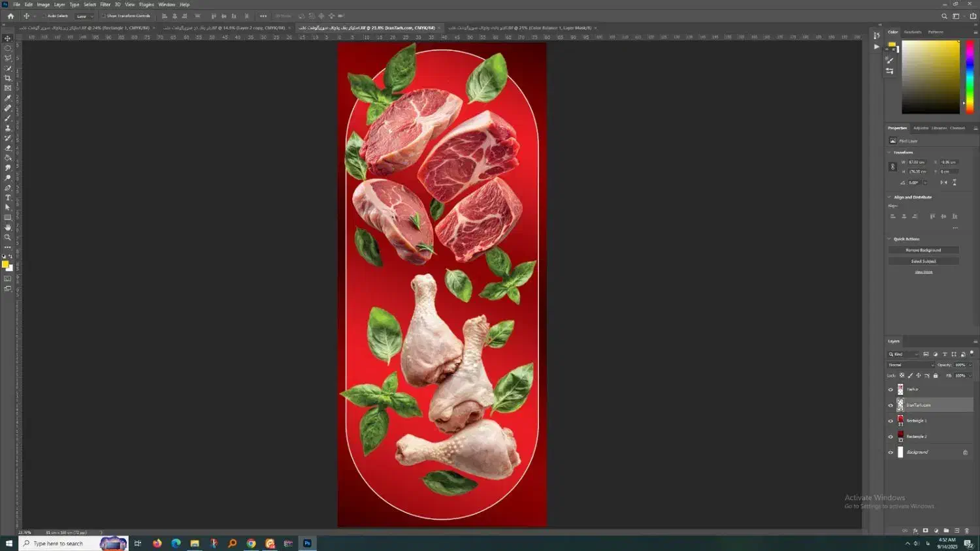980x551 pixels.
Task: Open the blend mode Normal dropdown
Action: click(910, 365)
